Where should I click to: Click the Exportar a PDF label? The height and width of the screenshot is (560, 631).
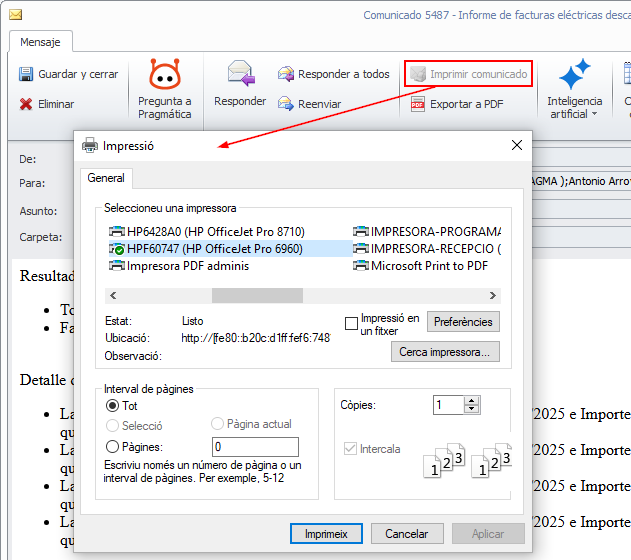click(466, 104)
